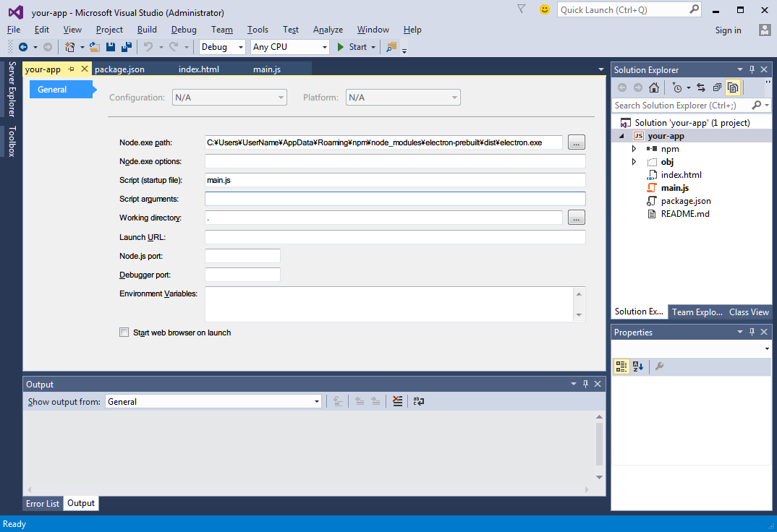Click Sign in link
Image resolution: width=777 pixels, height=532 pixels.
[x=728, y=30]
